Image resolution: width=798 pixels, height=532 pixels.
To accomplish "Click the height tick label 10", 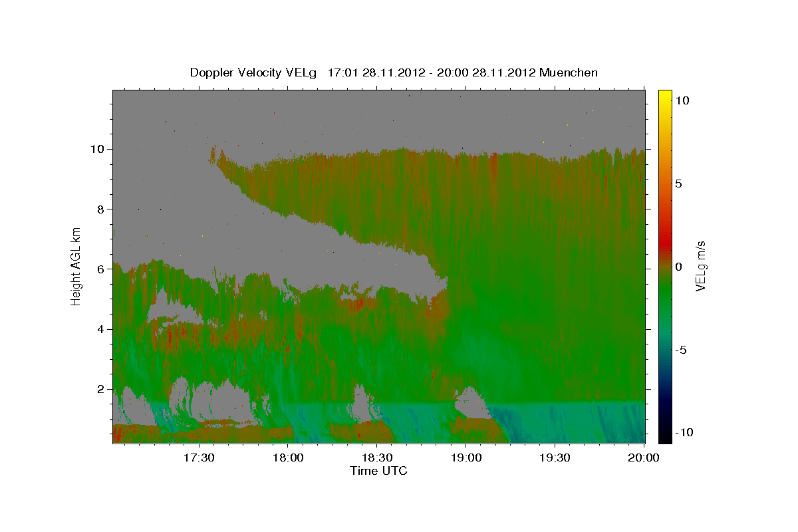I will (x=98, y=149).
